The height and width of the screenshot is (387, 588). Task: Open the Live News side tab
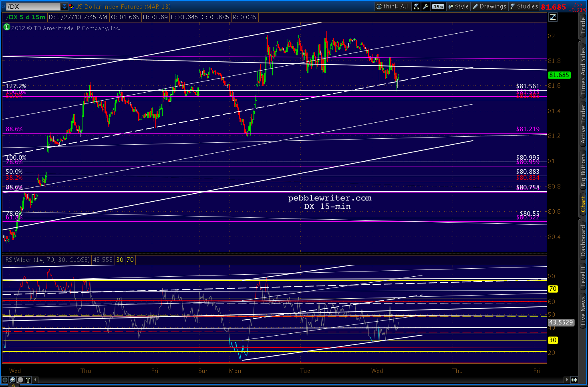[583, 310]
